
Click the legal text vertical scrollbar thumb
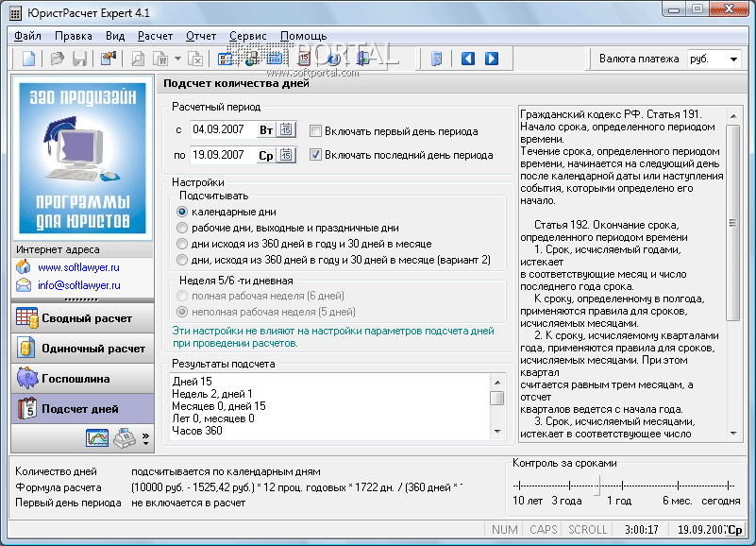tap(732, 223)
